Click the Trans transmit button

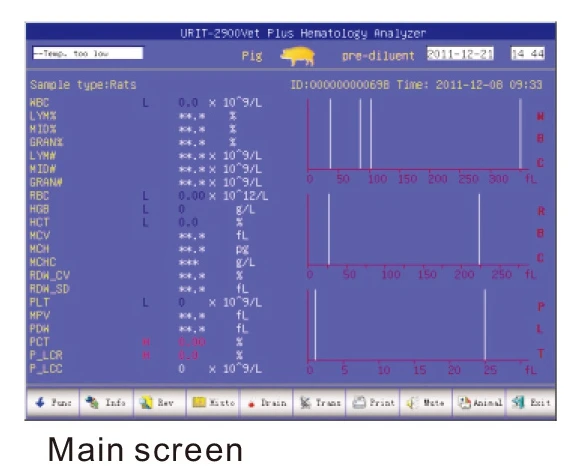point(319,402)
